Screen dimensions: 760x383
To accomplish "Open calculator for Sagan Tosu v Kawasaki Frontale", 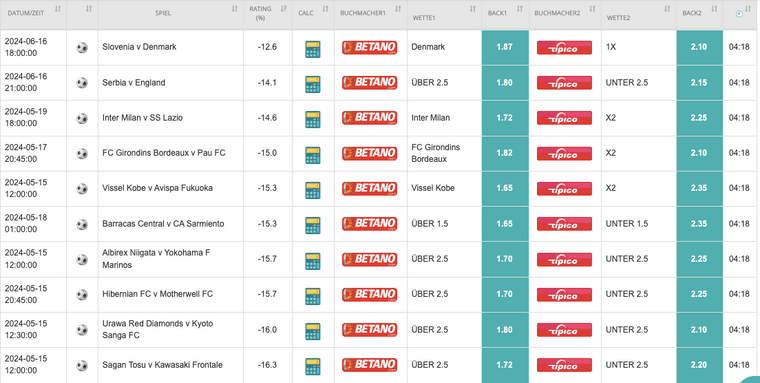I will tap(313, 367).
